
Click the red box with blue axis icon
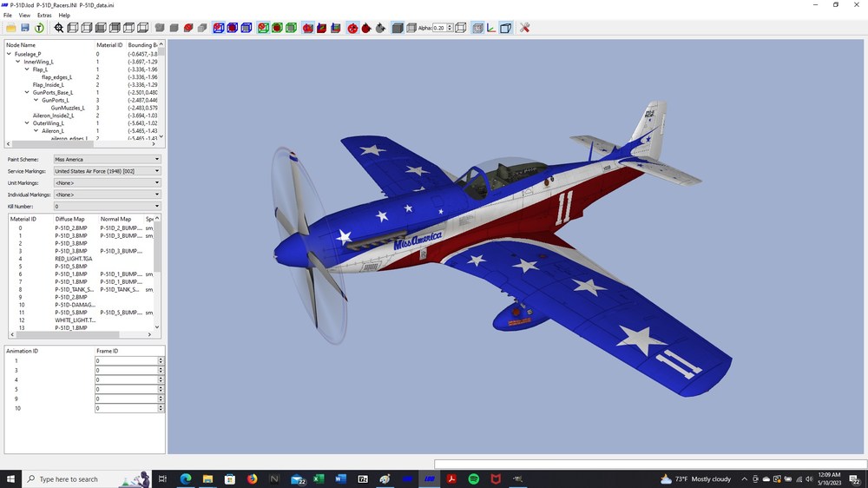[322, 28]
